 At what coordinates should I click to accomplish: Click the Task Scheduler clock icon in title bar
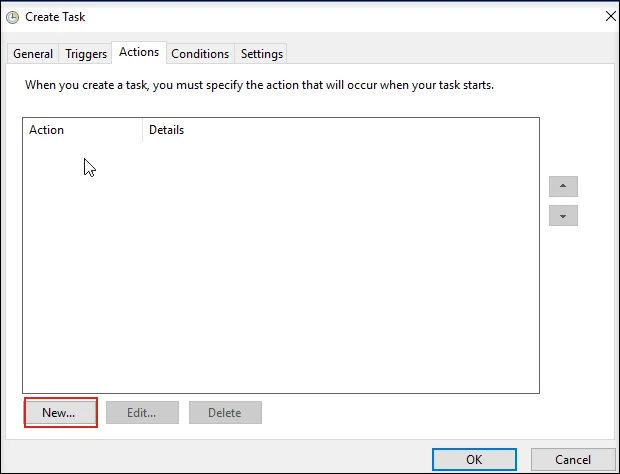click(12, 17)
